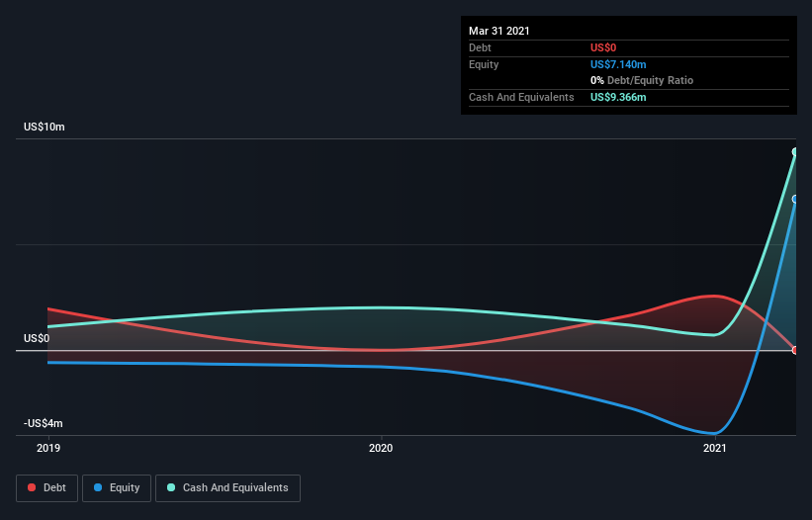
Task: Click the 2021 x-axis label
Action: click(x=715, y=448)
